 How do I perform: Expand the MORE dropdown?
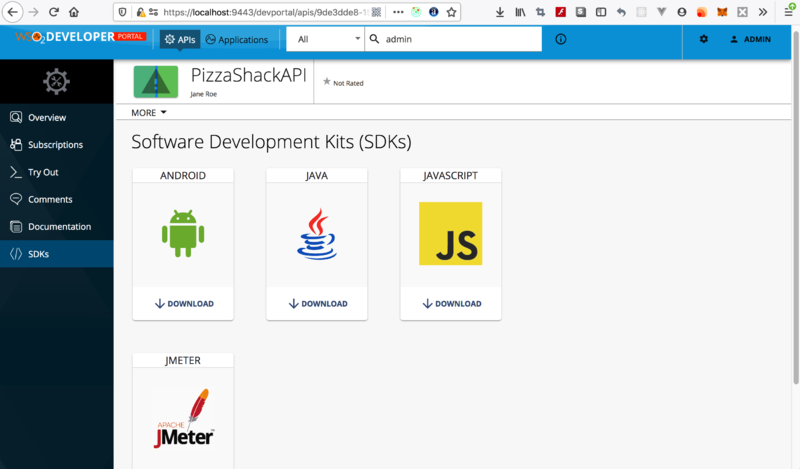point(149,113)
